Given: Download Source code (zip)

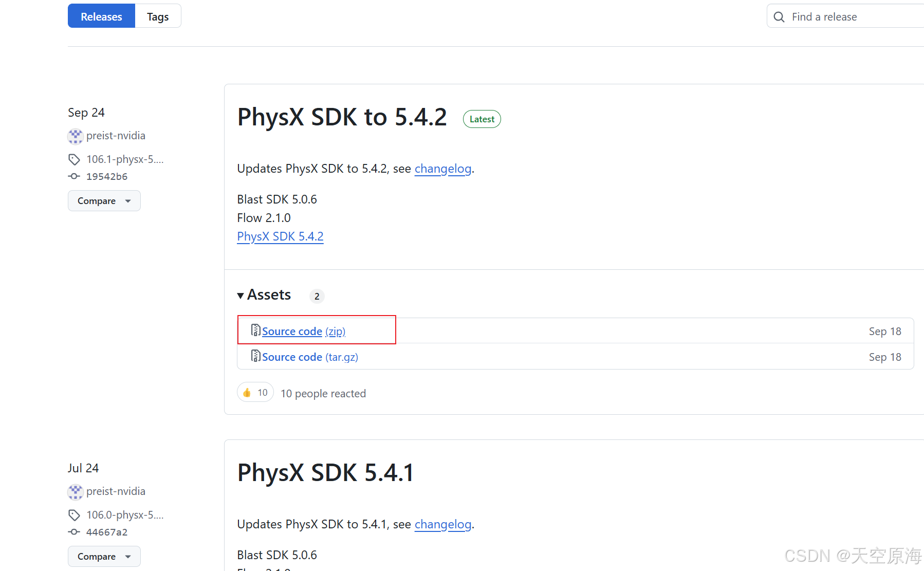Looking at the screenshot, I should pyautogui.click(x=304, y=331).
